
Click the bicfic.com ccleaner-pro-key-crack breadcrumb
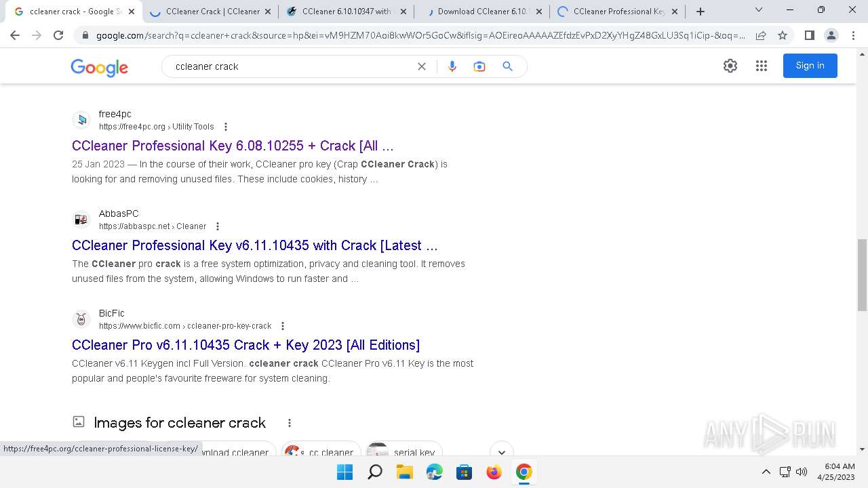click(185, 326)
